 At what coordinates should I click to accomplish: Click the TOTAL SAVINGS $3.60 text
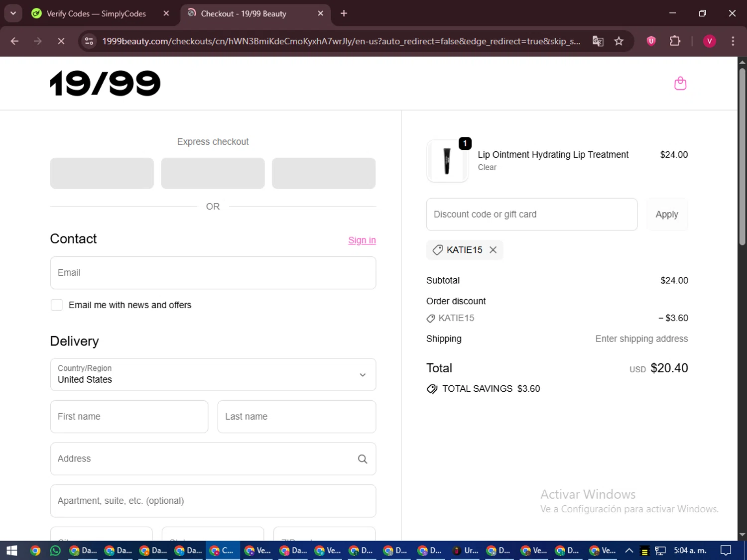(491, 389)
